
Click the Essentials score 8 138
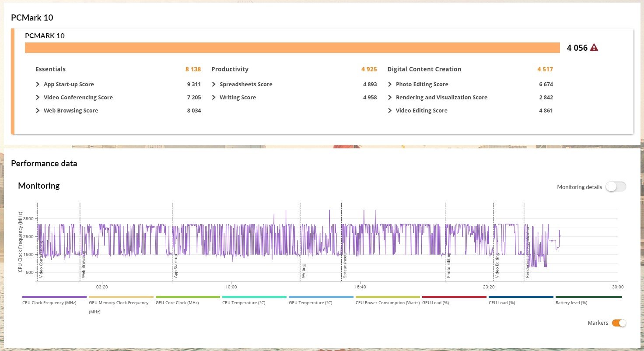(x=193, y=69)
